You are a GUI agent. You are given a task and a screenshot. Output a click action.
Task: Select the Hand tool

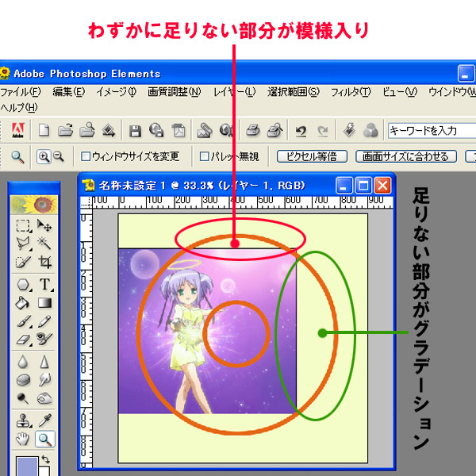[x=23, y=439]
